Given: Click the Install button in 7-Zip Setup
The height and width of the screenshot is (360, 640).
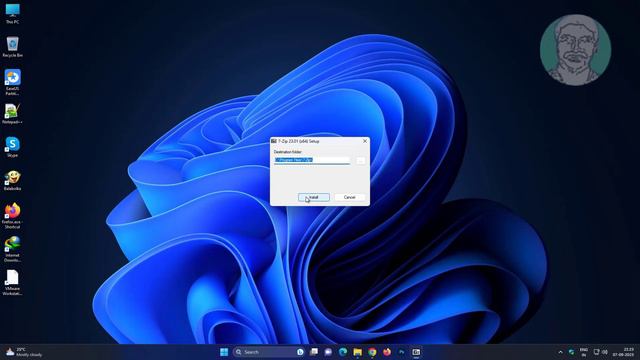Looking at the screenshot, I should (313, 198).
